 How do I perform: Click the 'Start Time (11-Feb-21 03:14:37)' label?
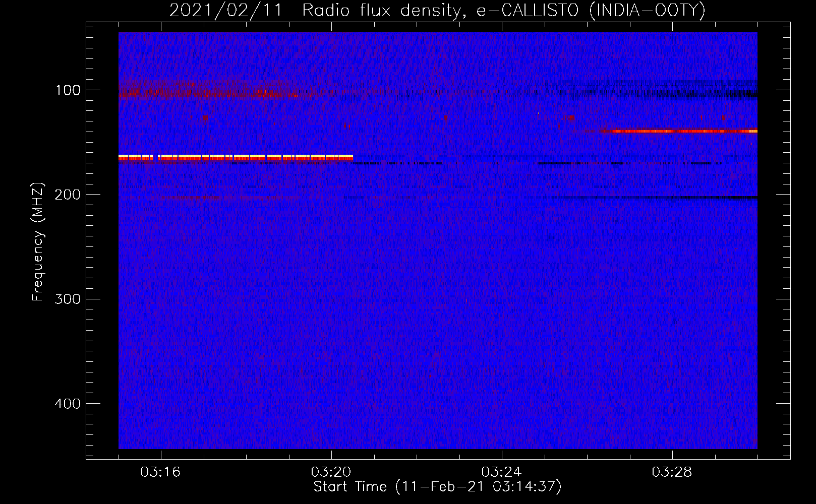pos(437,487)
